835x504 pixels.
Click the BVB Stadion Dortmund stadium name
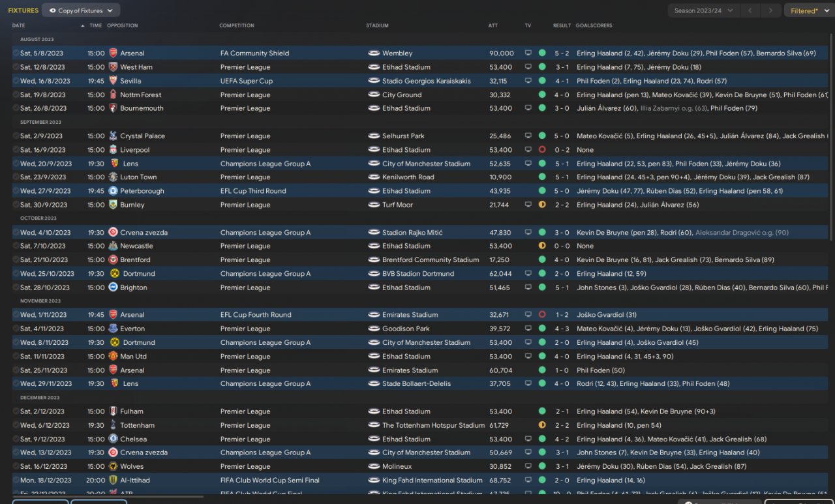pos(418,274)
